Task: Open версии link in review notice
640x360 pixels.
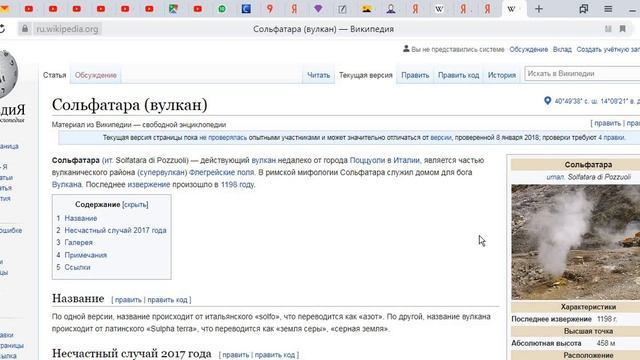Action: pyautogui.click(x=441, y=138)
